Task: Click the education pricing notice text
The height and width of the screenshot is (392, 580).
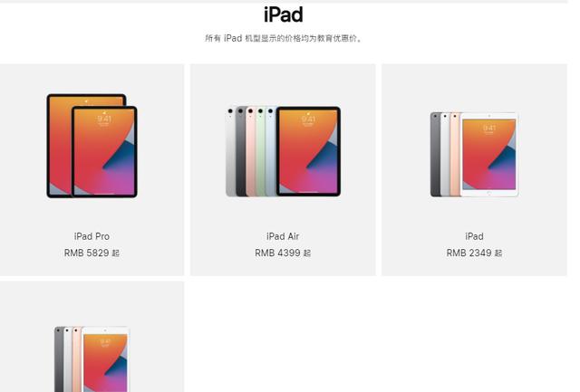Action: pyautogui.click(x=284, y=38)
